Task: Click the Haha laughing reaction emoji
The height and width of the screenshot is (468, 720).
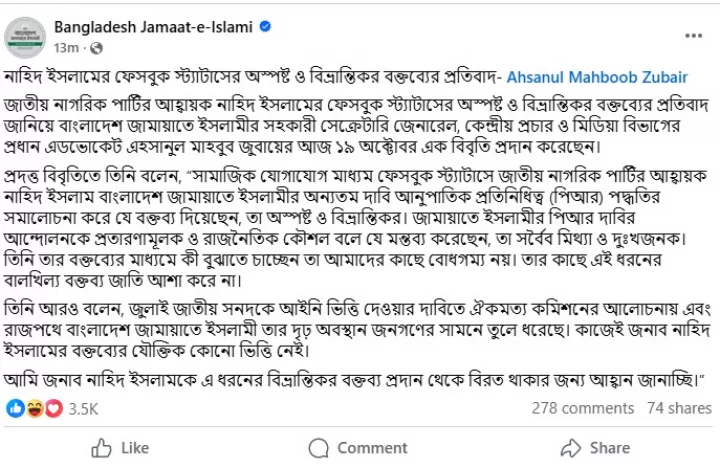Action: [x=33, y=408]
